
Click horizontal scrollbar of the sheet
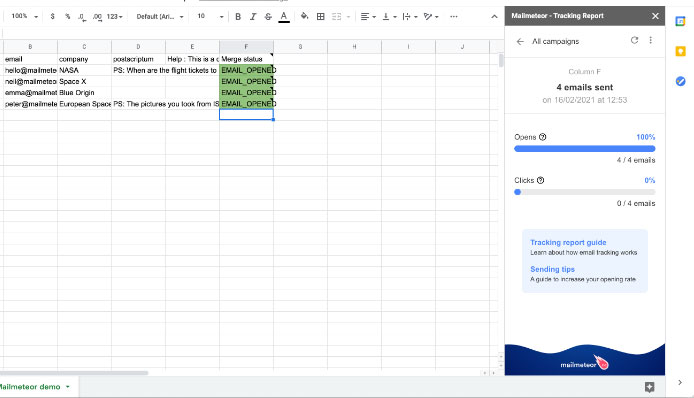(x=74, y=373)
